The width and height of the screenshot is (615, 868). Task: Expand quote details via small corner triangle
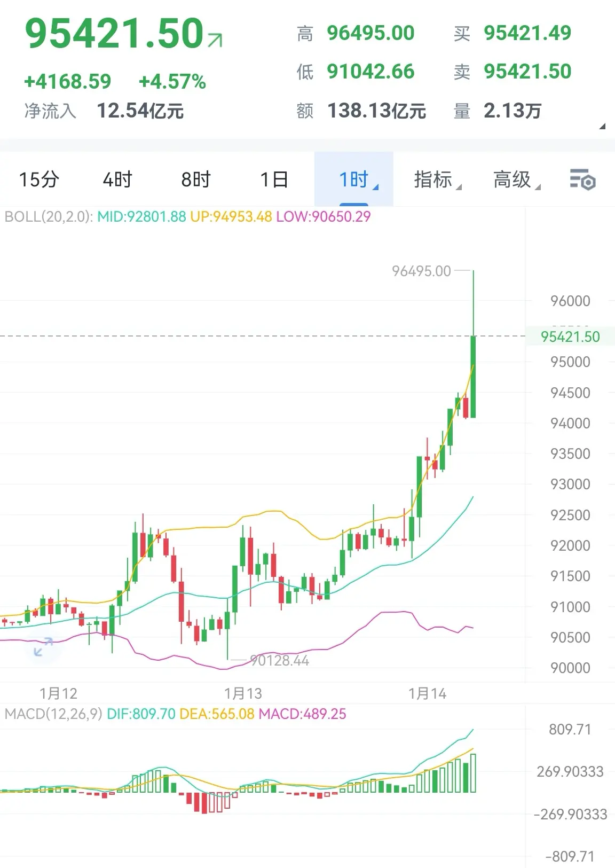pyautogui.click(x=602, y=127)
